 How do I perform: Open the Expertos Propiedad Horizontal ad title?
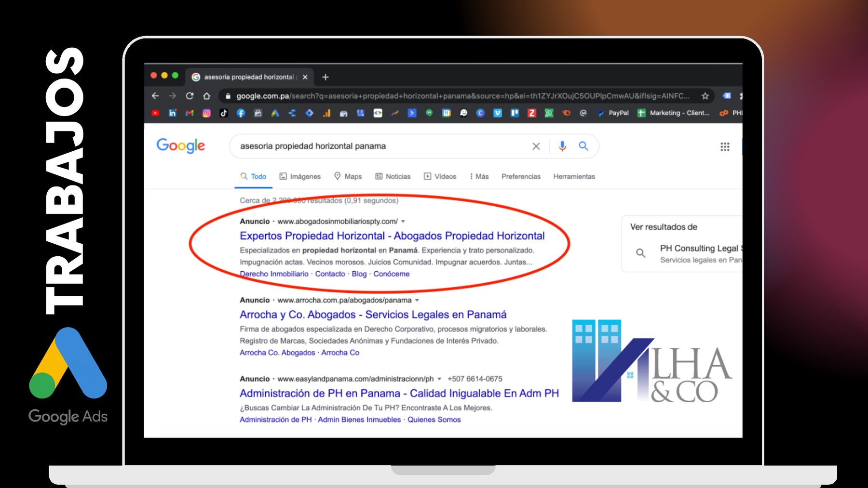(392, 236)
